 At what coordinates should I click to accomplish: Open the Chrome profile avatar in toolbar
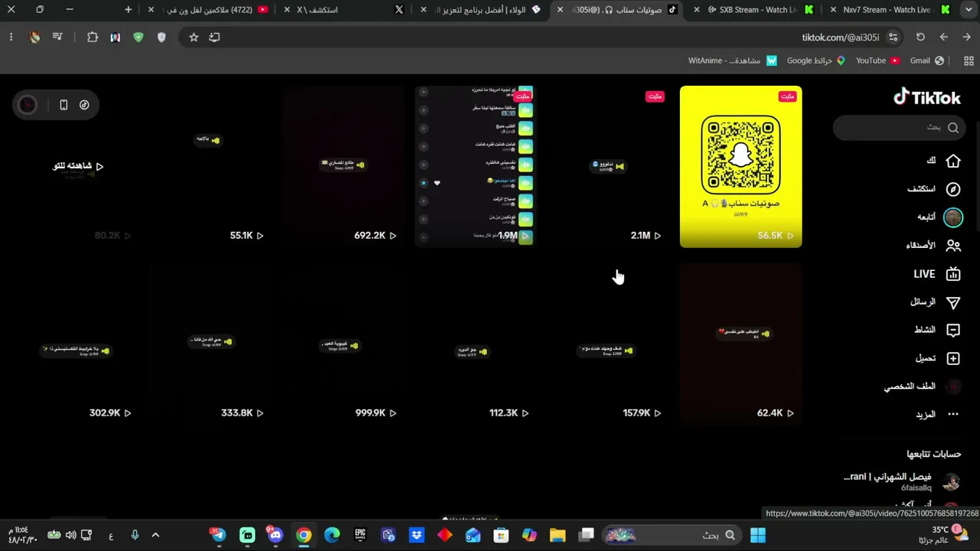click(x=34, y=37)
